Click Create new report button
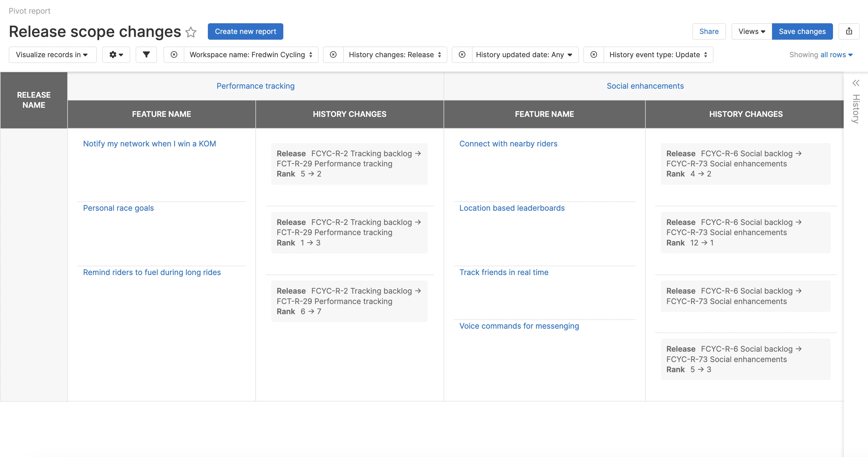 pos(245,31)
